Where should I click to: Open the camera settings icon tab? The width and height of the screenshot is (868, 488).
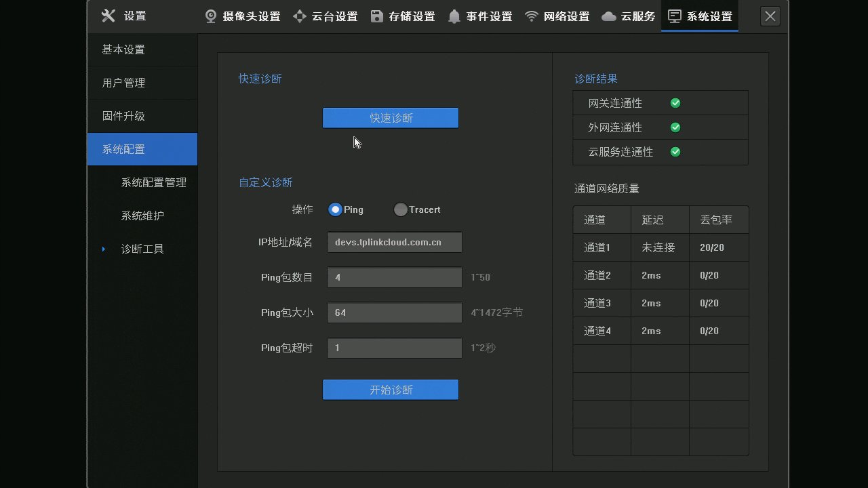212,16
